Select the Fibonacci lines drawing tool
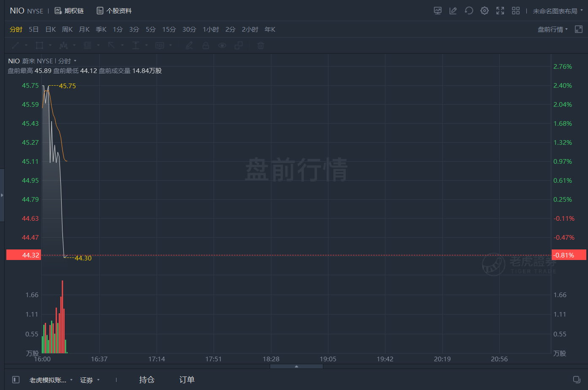588x390 pixels. coord(88,45)
